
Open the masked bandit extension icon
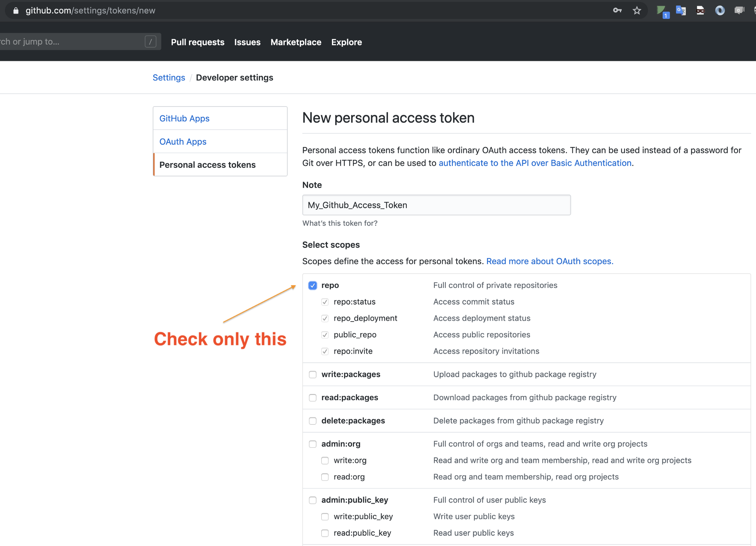coord(700,10)
